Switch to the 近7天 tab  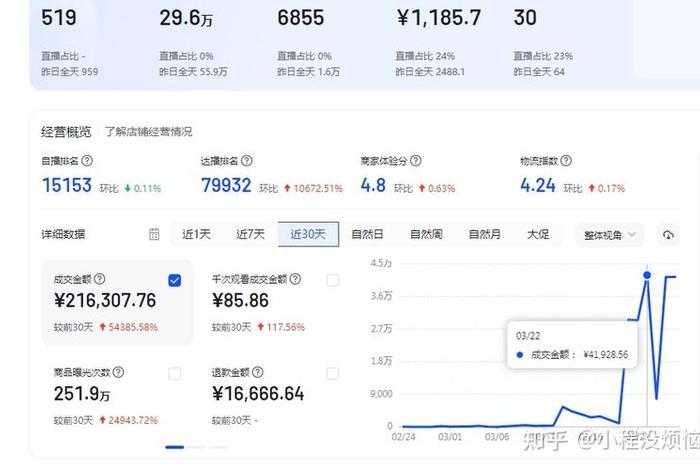point(250,234)
